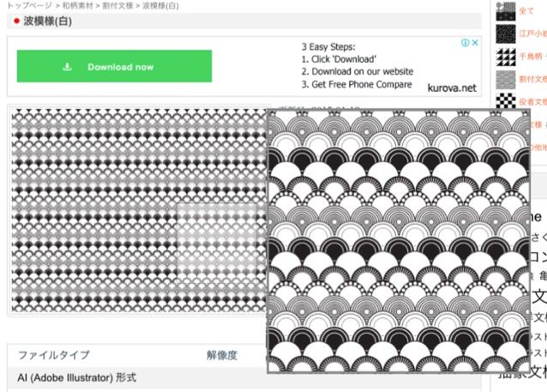
Task: Open the 江戸小紋 sidebar link
Action: 533,33
